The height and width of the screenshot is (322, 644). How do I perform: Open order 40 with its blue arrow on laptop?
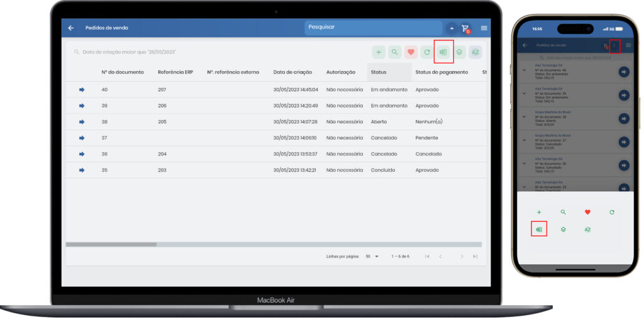pyautogui.click(x=82, y=89)
